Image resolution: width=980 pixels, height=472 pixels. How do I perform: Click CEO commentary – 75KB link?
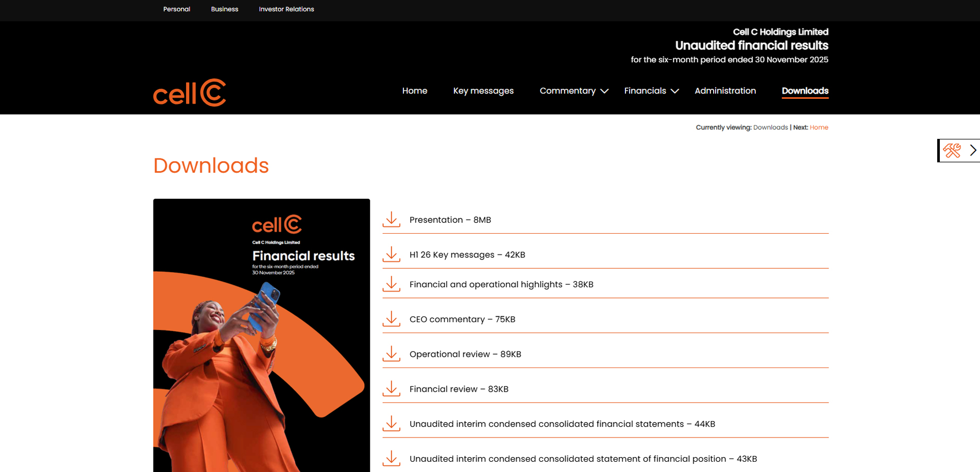pyautogui.click(x=462, y=319)
